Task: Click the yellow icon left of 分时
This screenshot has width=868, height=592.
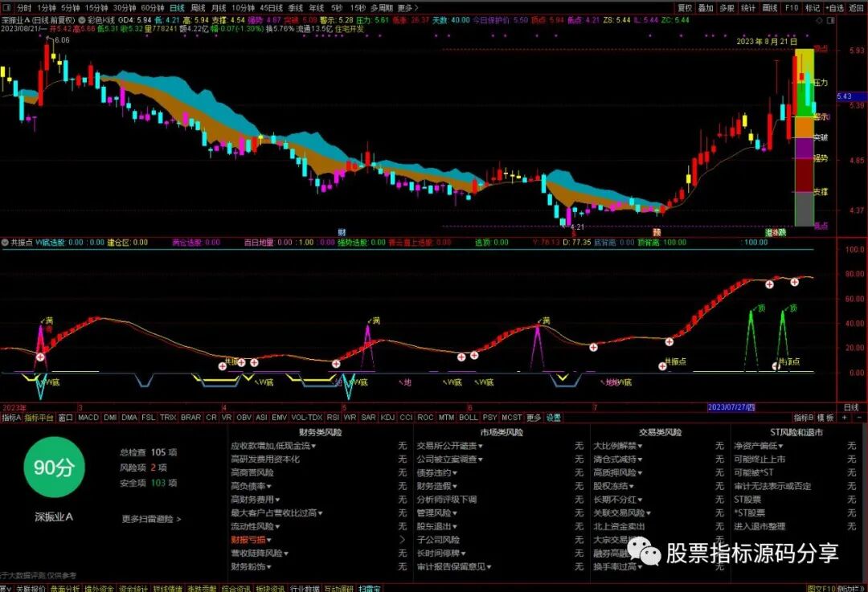Action: click(8, 8)
